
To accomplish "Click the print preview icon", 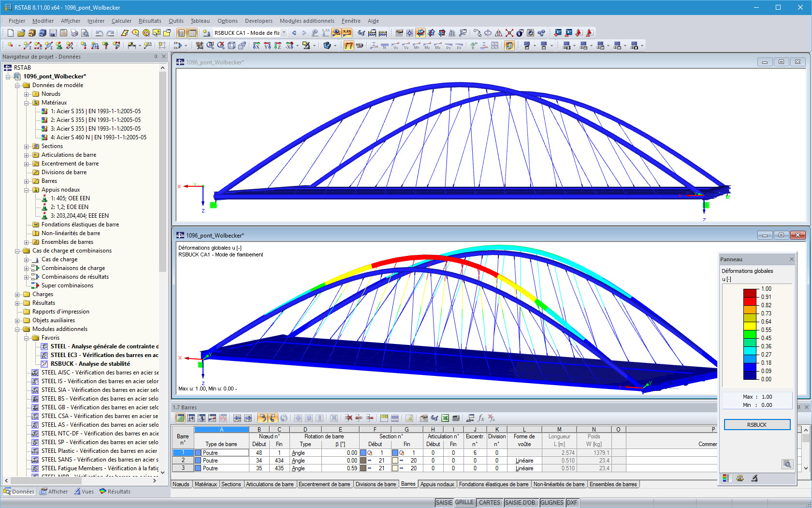I will pyautogui.click(x=85, y=33).
